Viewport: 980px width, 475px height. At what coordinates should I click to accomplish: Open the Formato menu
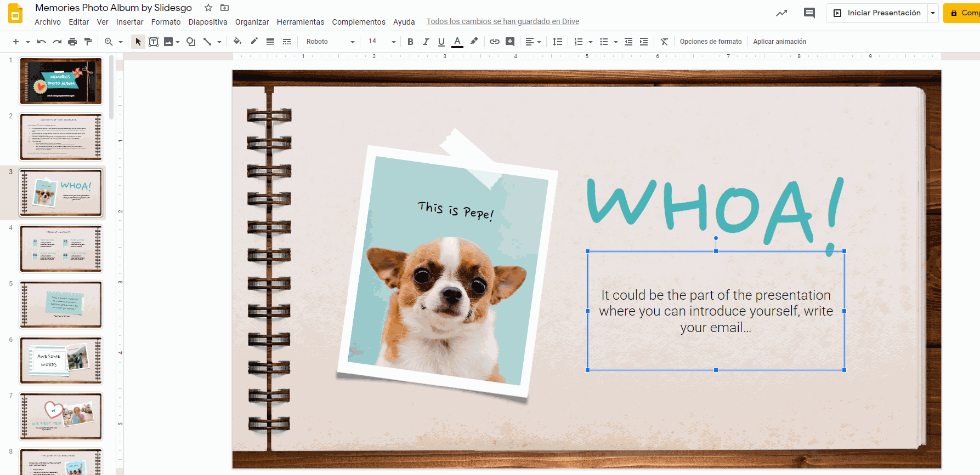(166, 22)
